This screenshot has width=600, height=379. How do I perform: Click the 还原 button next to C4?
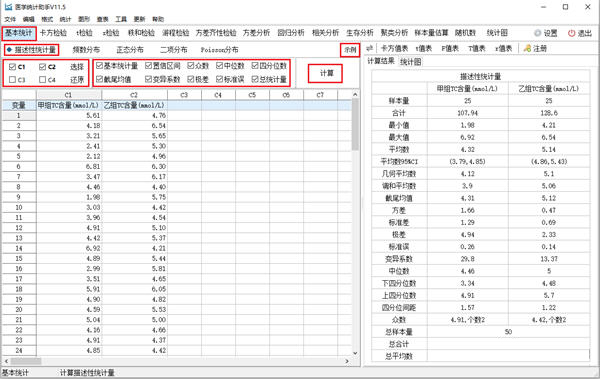point(77,80)
